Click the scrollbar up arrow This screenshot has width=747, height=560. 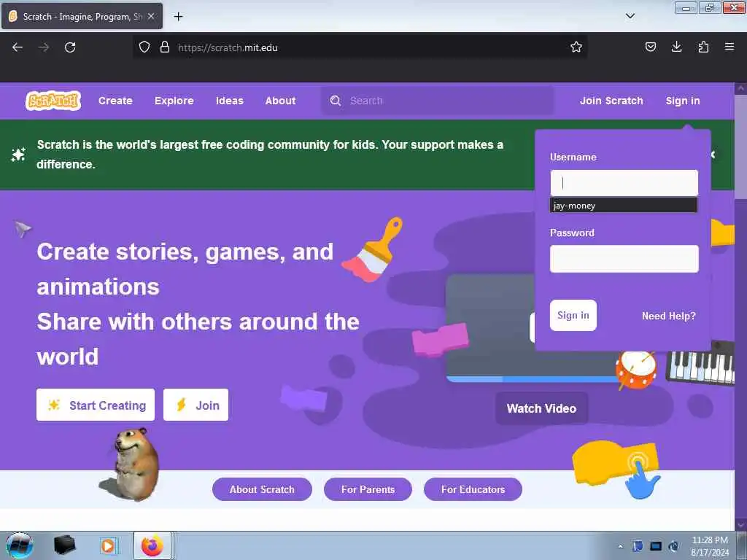click(741, 88)
